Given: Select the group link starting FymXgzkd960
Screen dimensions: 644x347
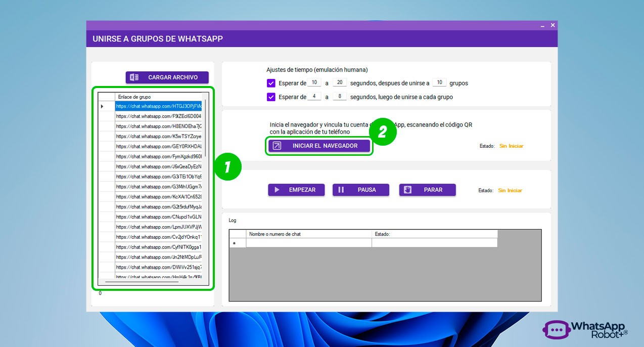Looking at the screenshot, I should tap(158, 157).
